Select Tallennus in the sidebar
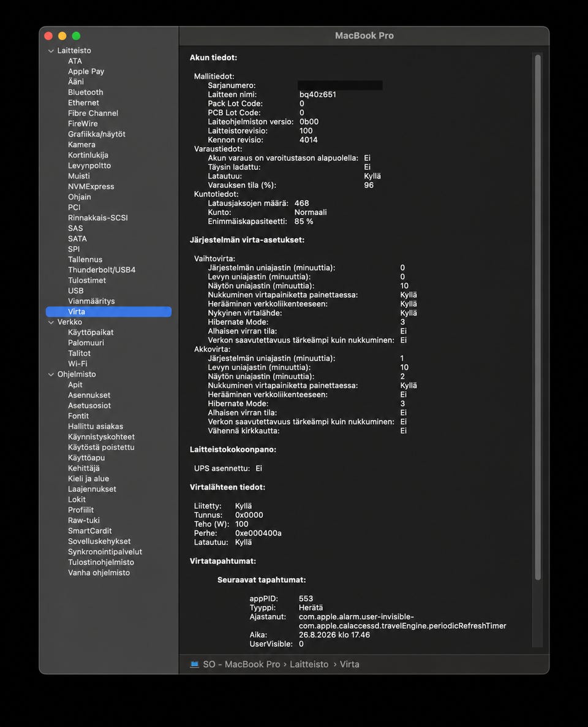Viewport: 588px width, 727px height. 85,260
